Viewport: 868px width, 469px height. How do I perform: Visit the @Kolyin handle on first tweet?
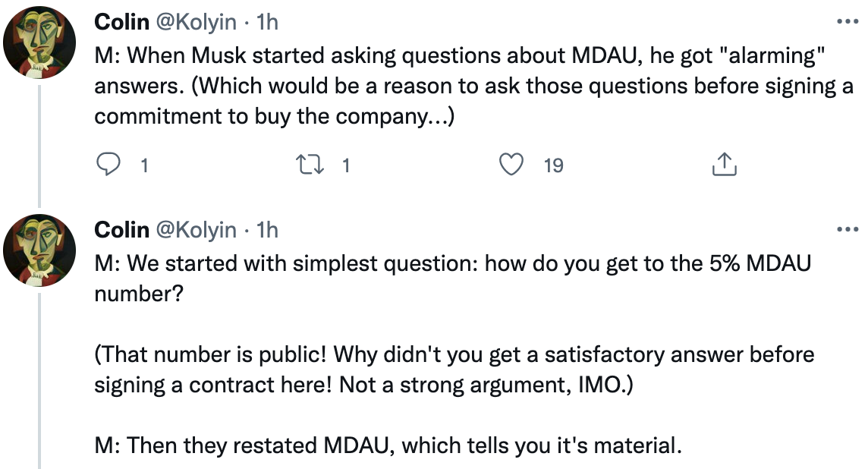tap(196, 22)
